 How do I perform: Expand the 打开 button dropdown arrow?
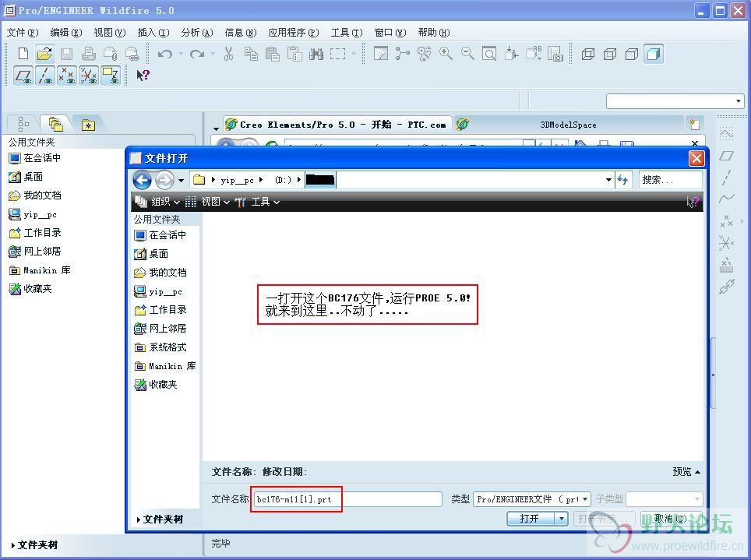tap(562, 519)
